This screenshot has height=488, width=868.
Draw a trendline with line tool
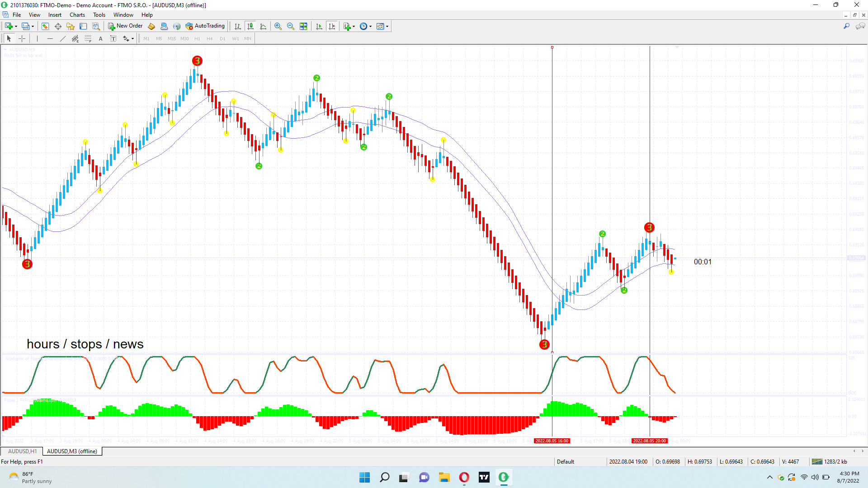coord(63,39)
